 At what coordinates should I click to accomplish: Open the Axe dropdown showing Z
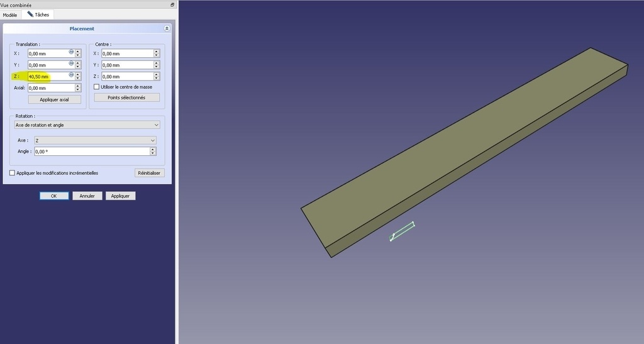95,140
